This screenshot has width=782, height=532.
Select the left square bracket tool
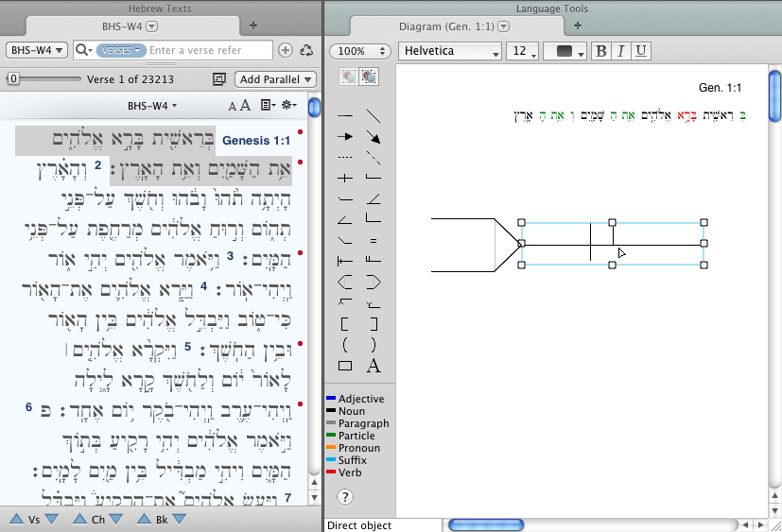pyautogui.click(x=345, y=324)
